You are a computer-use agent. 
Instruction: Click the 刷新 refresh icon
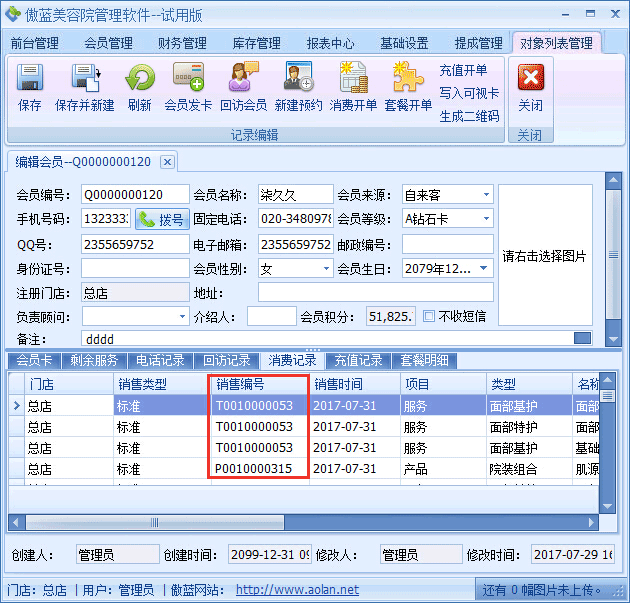click(139, 77)
